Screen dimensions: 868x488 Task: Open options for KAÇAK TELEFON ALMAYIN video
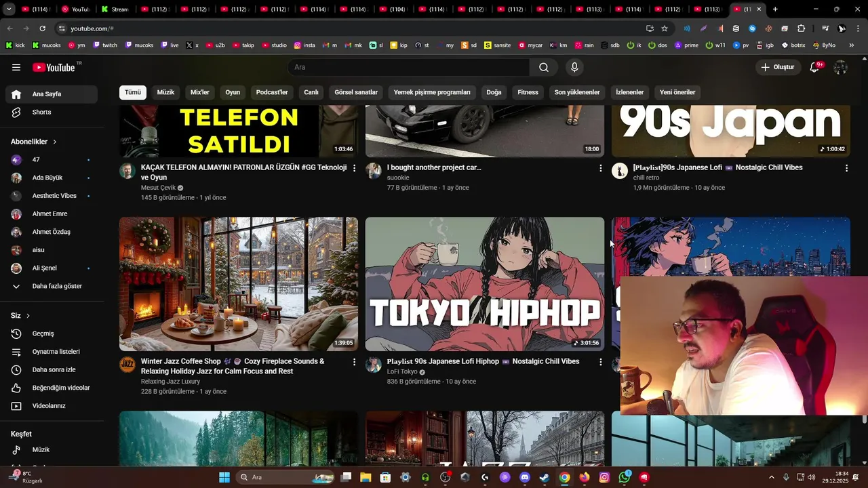(354, 168)
